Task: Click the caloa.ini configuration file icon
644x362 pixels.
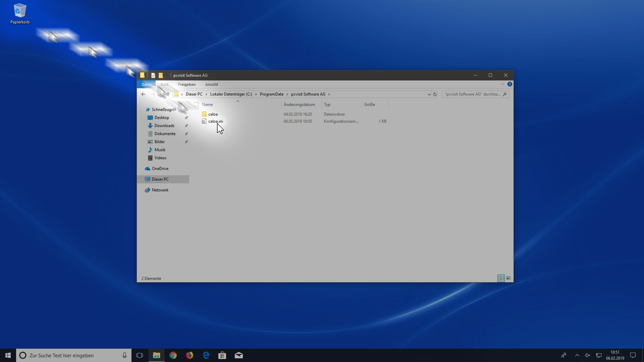Action: 204,121
